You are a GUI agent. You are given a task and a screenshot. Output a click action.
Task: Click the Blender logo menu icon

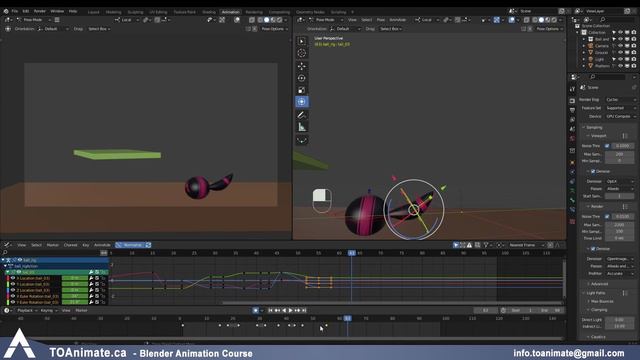6,11
